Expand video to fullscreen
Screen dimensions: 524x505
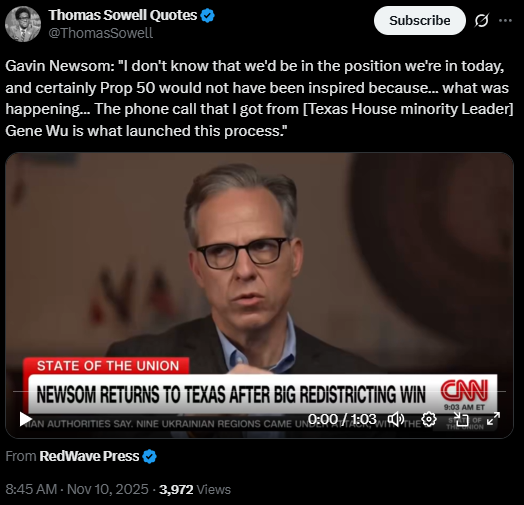click(493, 419)
